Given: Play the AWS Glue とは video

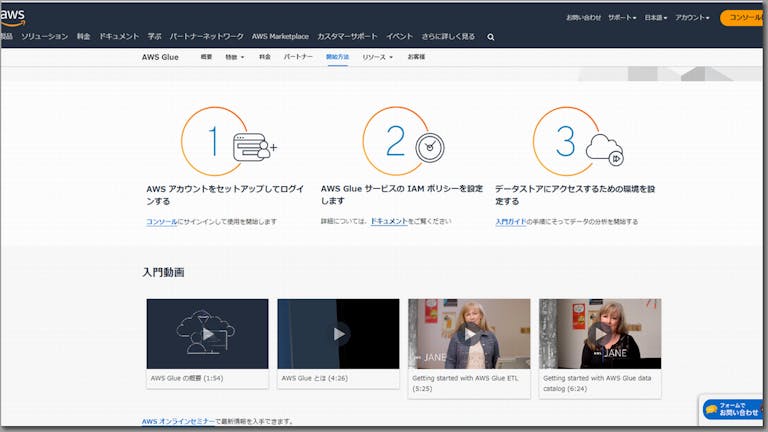Looking at the screenshot, I should pos(338,334).
